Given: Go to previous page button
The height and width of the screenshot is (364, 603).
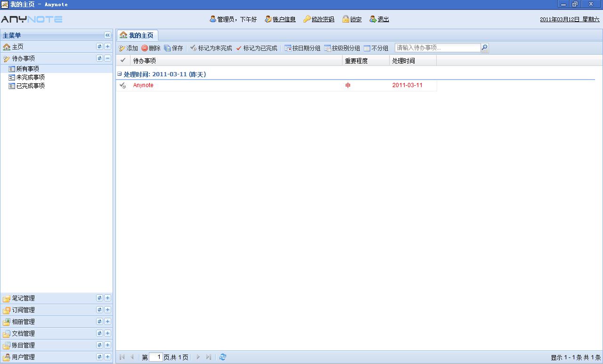Looking at the screenshot, I should pos(132,357).
